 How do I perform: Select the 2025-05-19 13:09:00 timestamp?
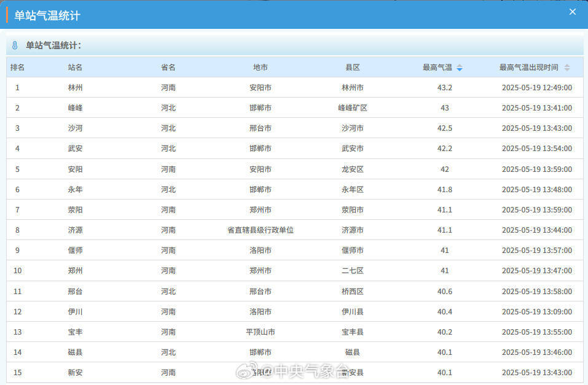(536, 312)
